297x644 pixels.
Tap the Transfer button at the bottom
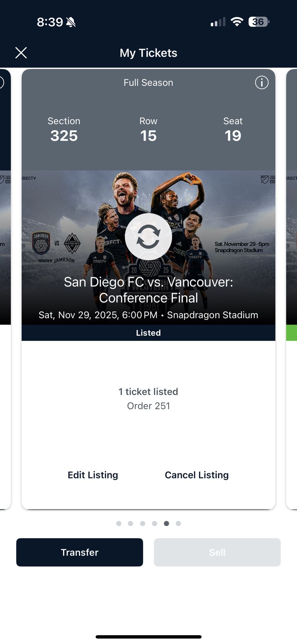(79, 552)
